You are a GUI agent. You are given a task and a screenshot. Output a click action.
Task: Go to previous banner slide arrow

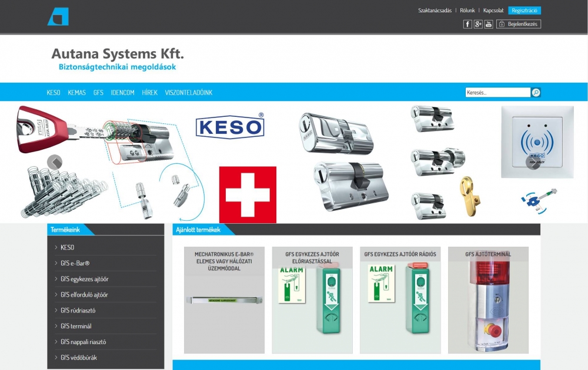[x=55, y=162]
